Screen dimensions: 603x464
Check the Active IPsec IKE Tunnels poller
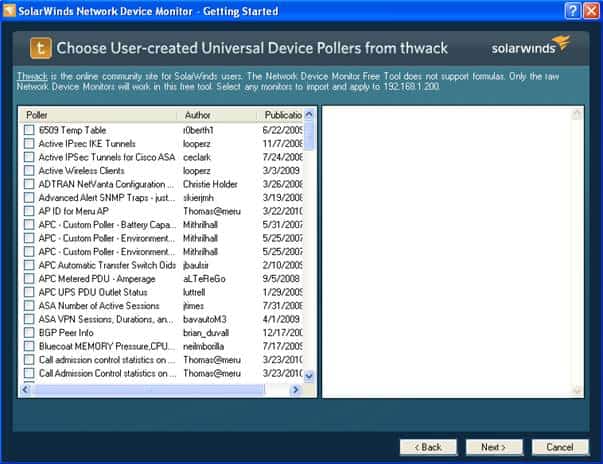tap(29, 143)
